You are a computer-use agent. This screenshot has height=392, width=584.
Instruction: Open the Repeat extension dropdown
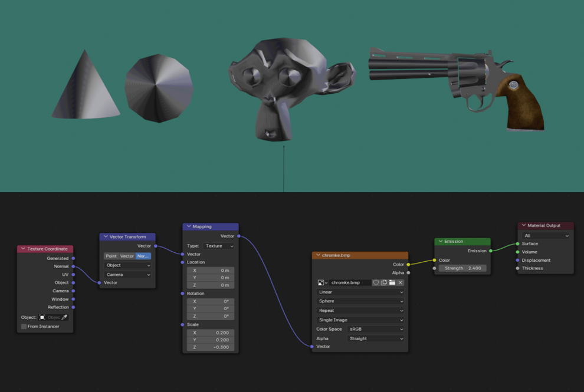tap(360, 311)
